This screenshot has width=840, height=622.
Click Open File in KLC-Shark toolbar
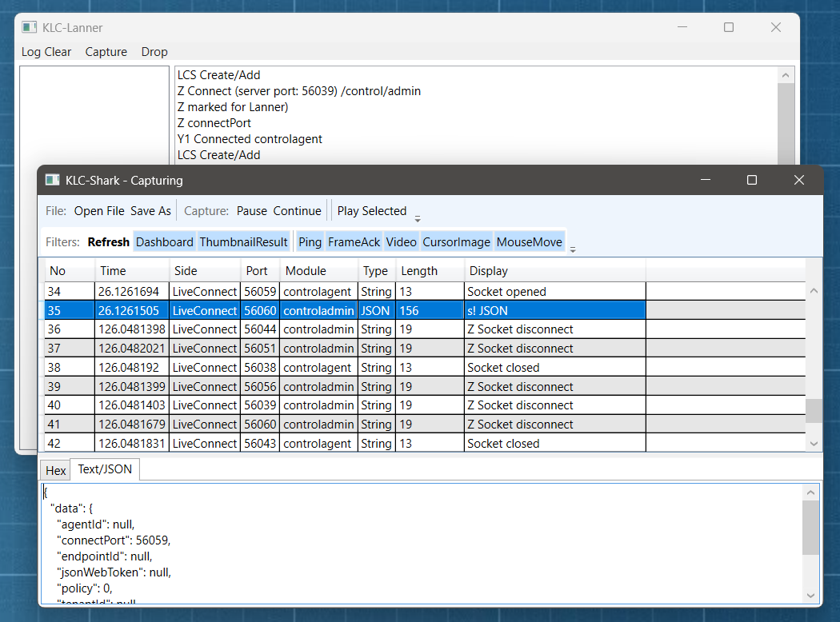99,211
